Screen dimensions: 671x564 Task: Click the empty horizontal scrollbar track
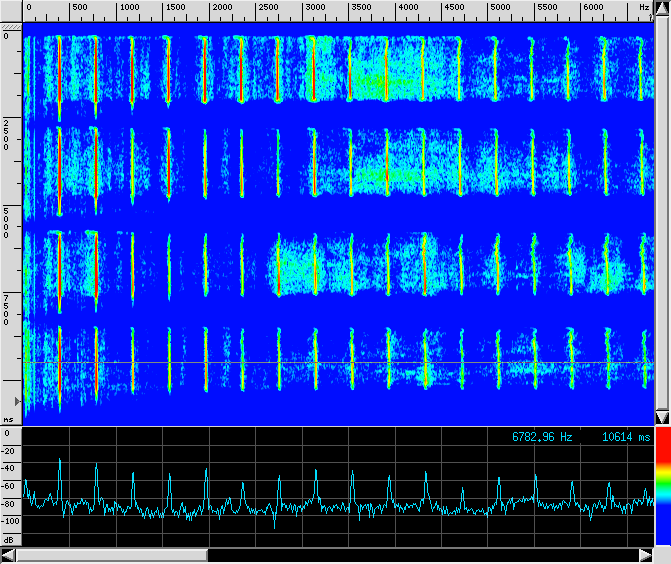point(420,555)
